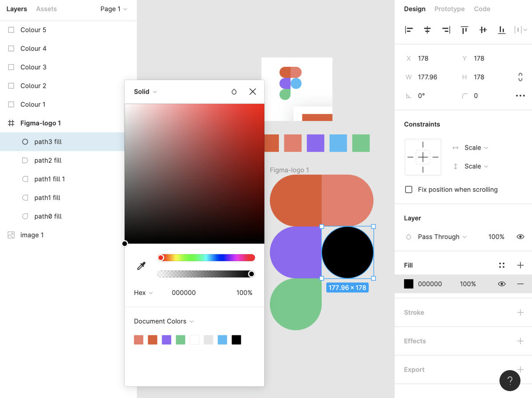Click the layer opacity 100% field
This screenshot has height=398, width=532.
pyautogui.click(x=496, y=237)
